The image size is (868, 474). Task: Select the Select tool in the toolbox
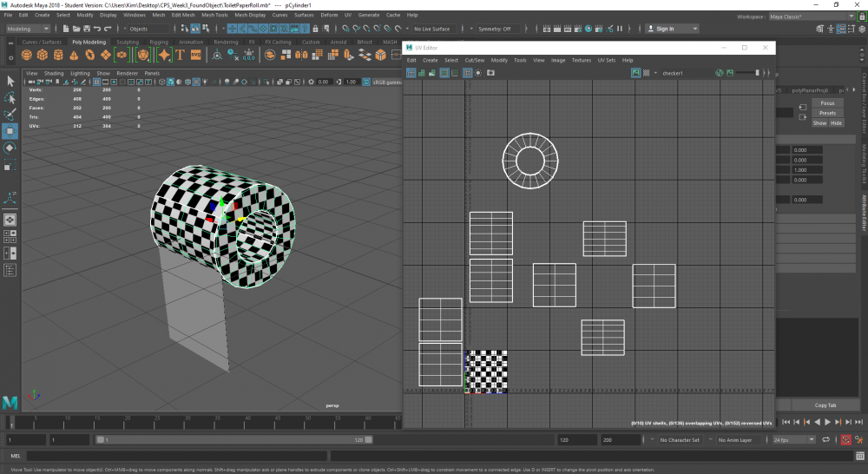click(10, 82)
